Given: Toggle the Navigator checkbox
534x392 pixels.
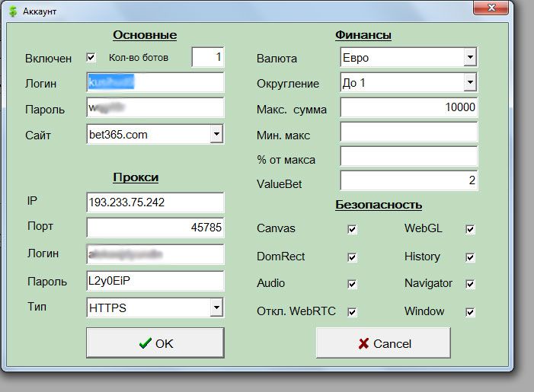Looking at the screenshot, I should click(470, 284).
